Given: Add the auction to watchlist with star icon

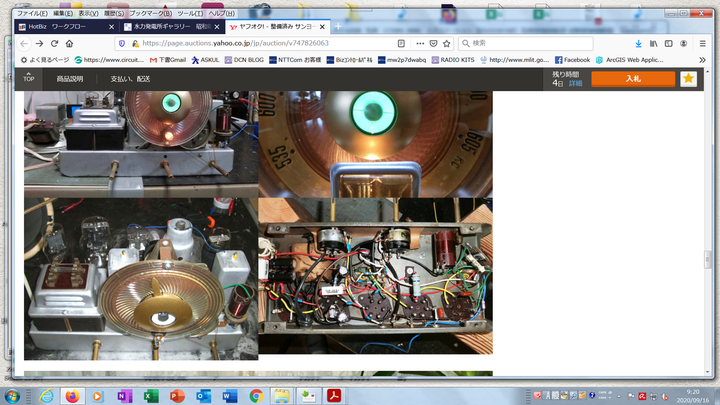Looking at the screenshot, I should tap(688, 79).
